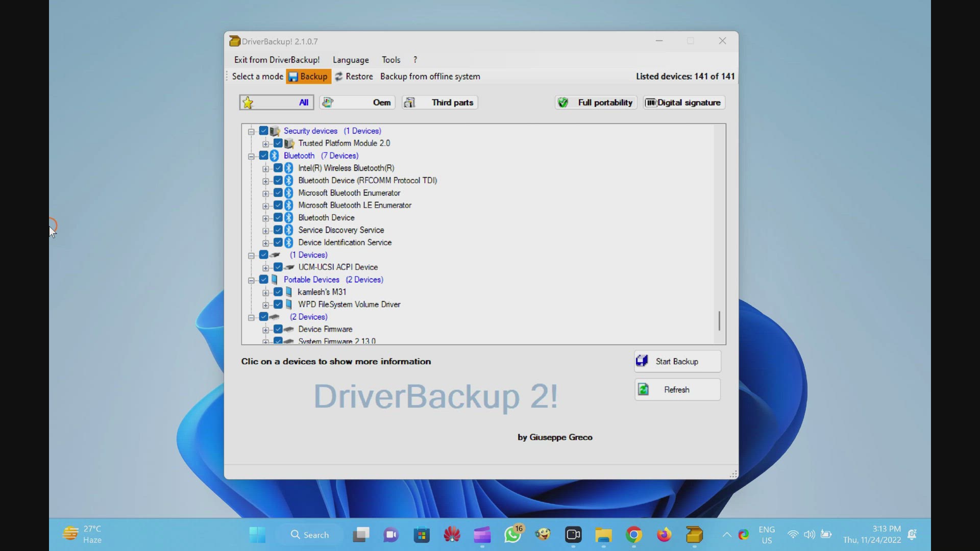Viewport: 980px width, 551px height.
Task: Collapse the Portable Devices category
Action: click(251, 280)
